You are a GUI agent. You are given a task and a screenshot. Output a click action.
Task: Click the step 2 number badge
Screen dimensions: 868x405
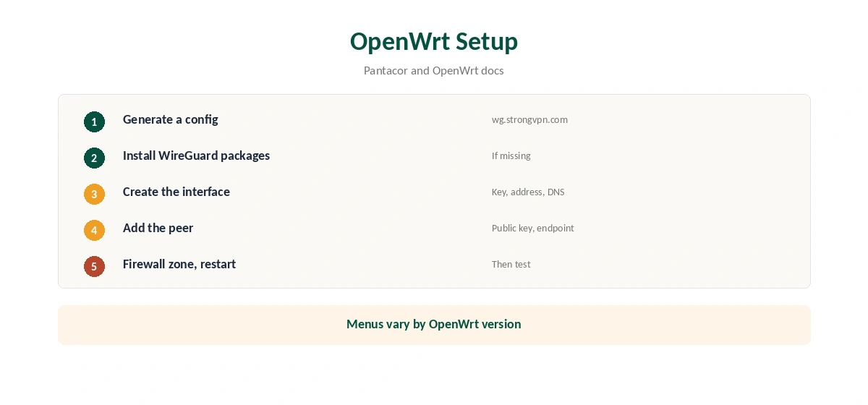(94, 158)
